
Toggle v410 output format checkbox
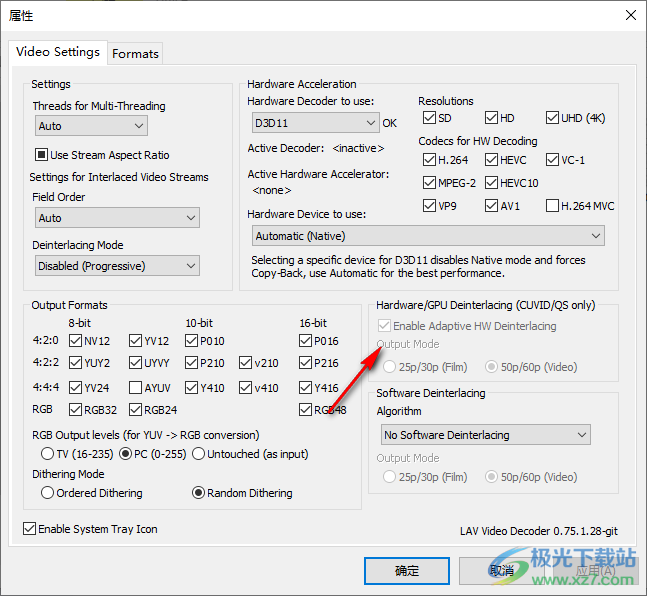click(x=245, y=388)
